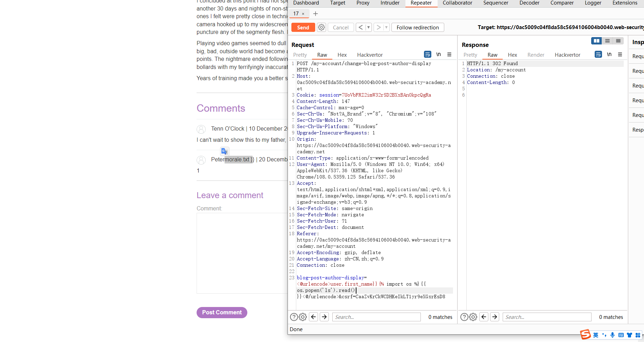
Task: Toggle non-printable characters in Response viewer
Action: [x=609, y=54]
